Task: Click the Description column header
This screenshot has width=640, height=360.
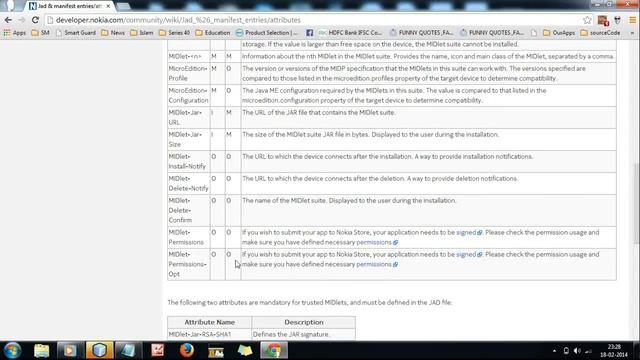Action: 304,322
